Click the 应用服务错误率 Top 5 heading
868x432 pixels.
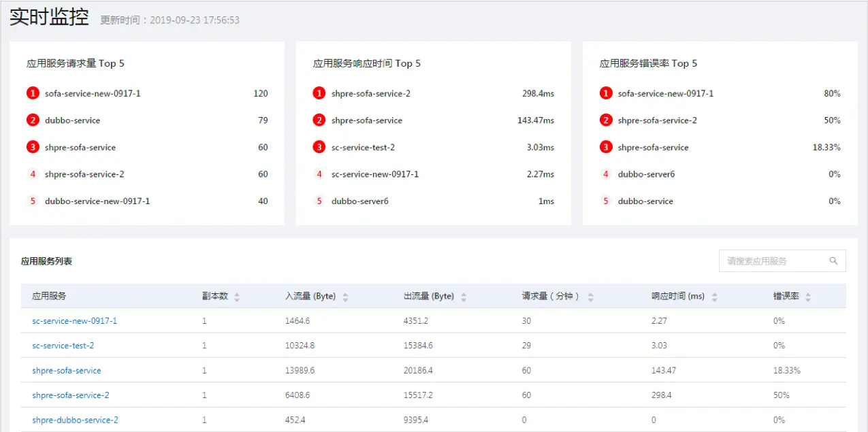point(649,63)
